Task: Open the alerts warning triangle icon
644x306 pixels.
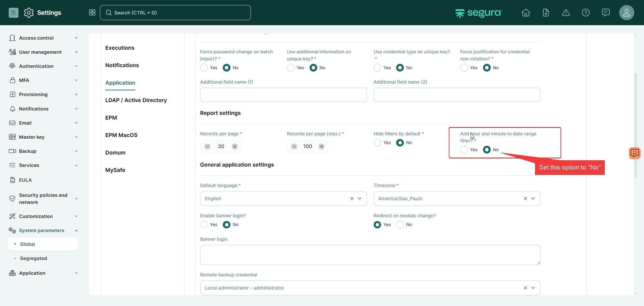Action: (566, 13)
